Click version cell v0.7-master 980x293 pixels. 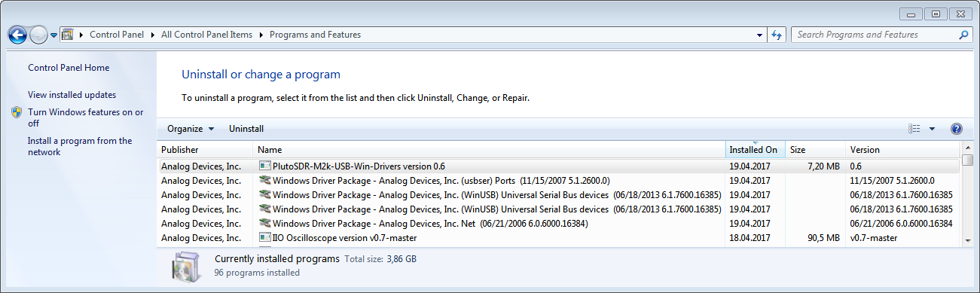(x=873, y=238)
